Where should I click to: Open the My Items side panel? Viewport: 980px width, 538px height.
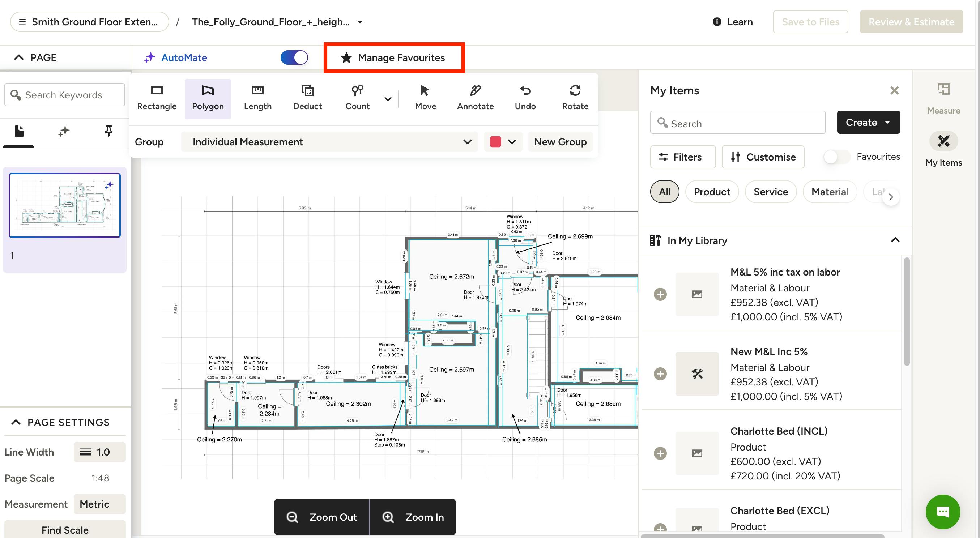[943, 150]
